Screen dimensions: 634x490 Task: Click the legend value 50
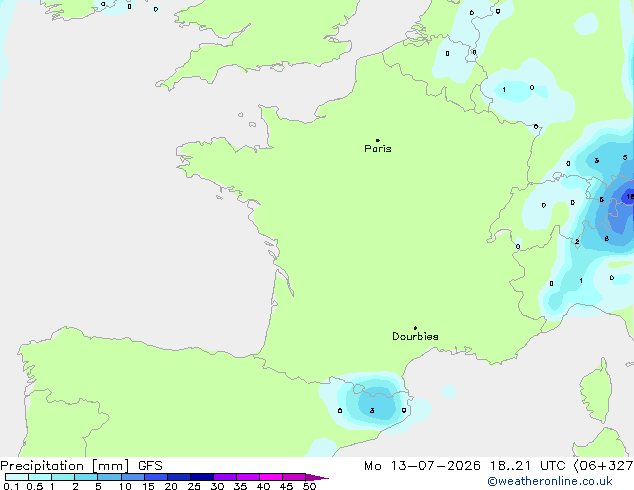tap(309, 486)
